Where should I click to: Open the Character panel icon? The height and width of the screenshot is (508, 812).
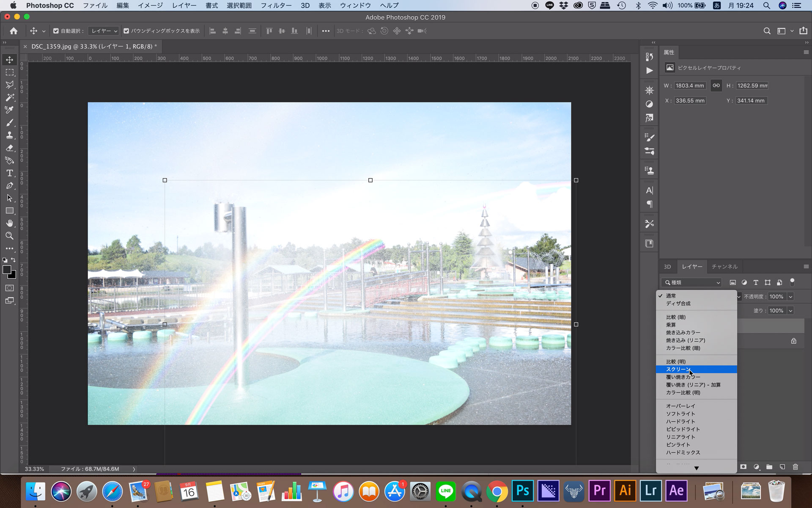pos(649,190)
